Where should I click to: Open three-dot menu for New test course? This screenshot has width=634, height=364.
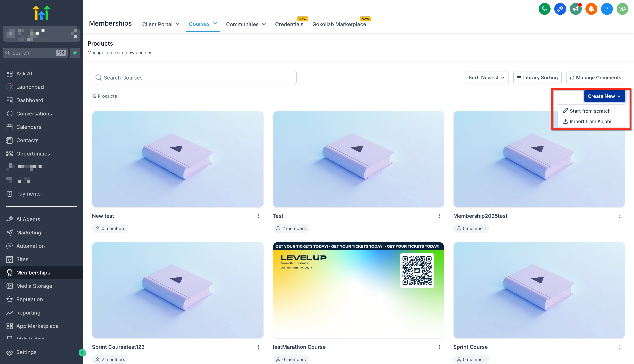(x=258, y=216)
